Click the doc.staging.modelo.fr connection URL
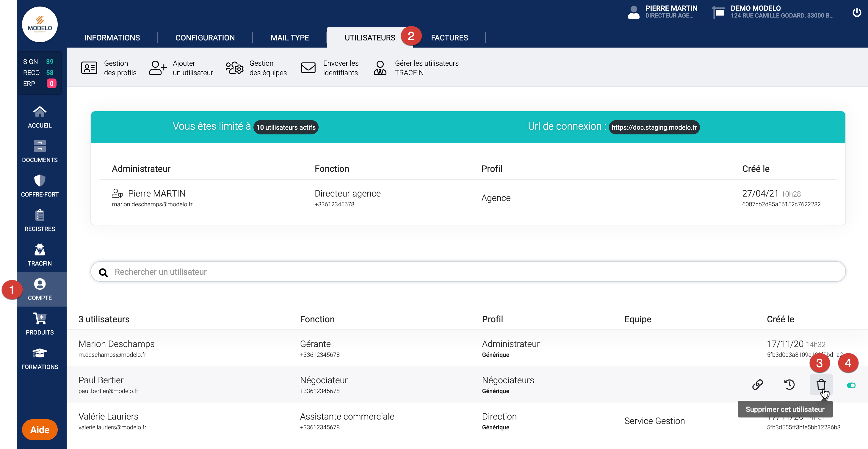This screenshot has height=449, width=868. click(654, 127)
